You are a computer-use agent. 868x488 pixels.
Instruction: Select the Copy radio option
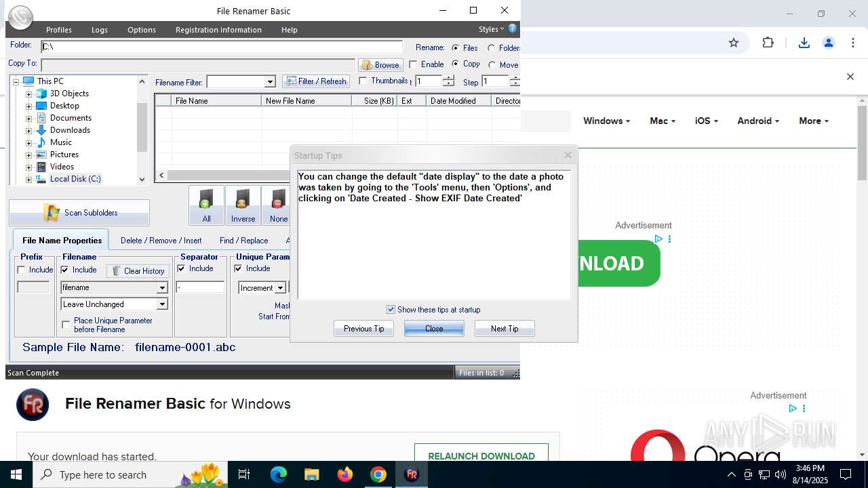pos(455,64)
